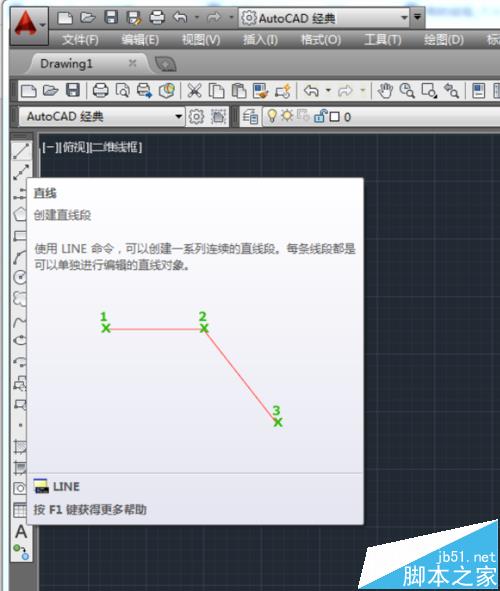Screen dimensions: 500x591
Task: Click the Block Editor icon
Action: (283, 91)
